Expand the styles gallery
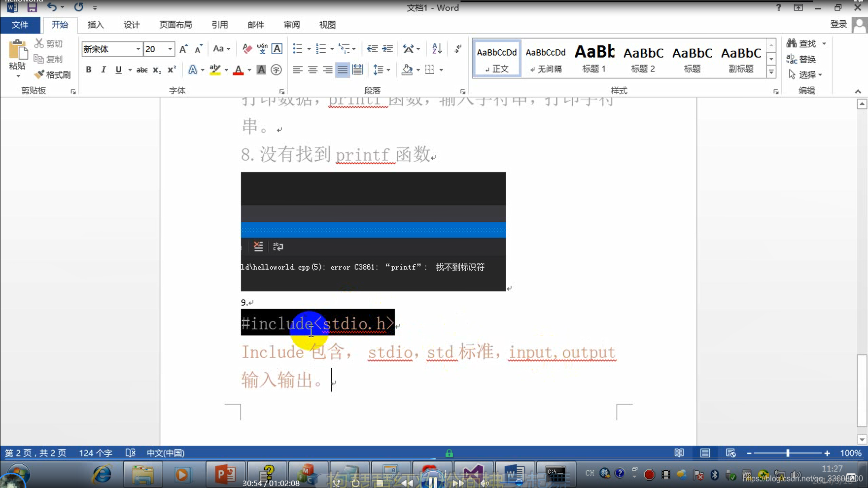This screenshot has height=488, width=868. (771, 71)
